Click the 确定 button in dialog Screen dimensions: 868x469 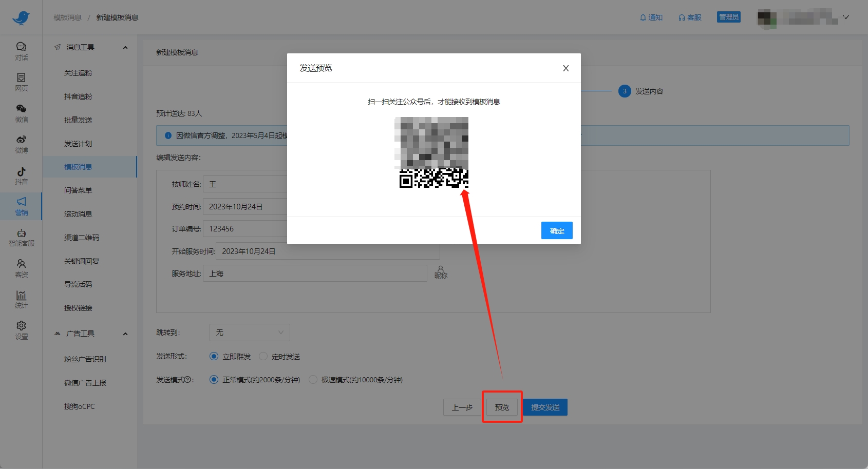(557, 231)
